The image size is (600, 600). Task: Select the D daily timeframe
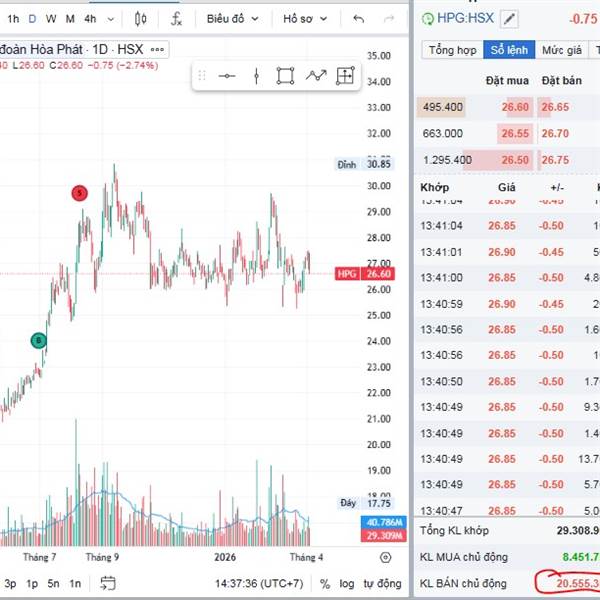[x=33, y=19]
